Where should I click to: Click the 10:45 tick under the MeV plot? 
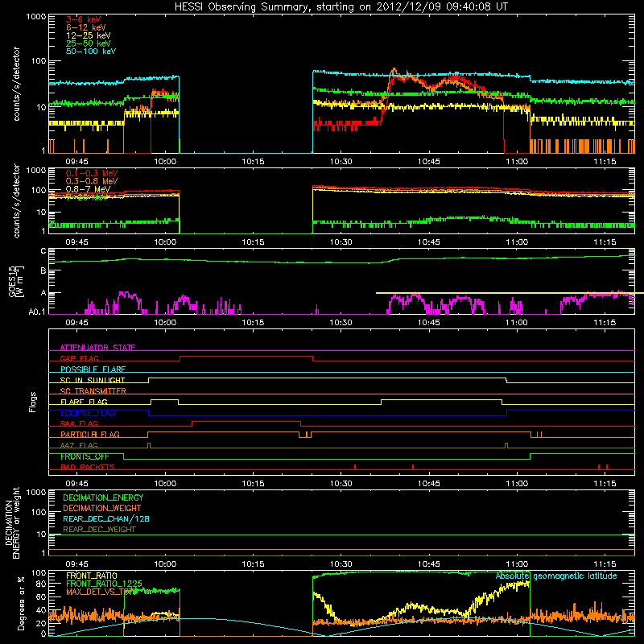[429, 242]
